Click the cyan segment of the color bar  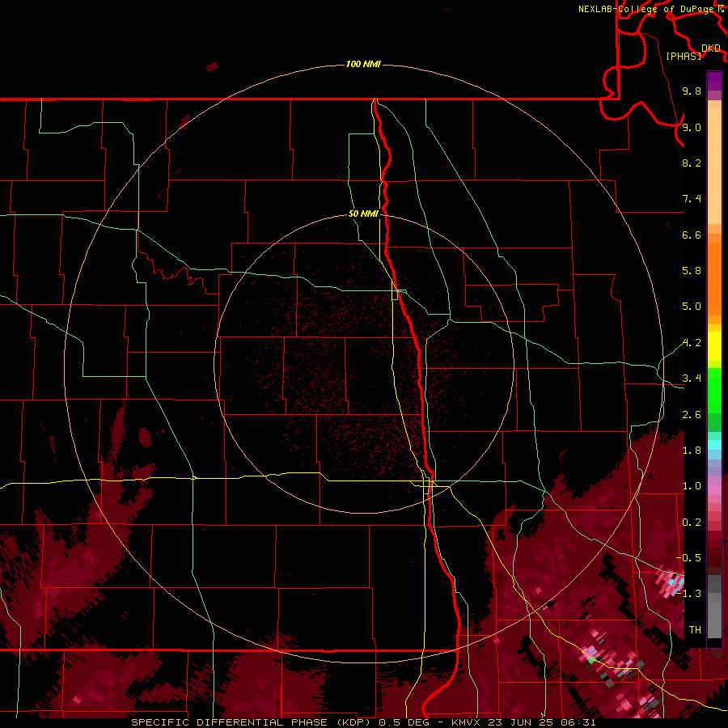[714, 445]
